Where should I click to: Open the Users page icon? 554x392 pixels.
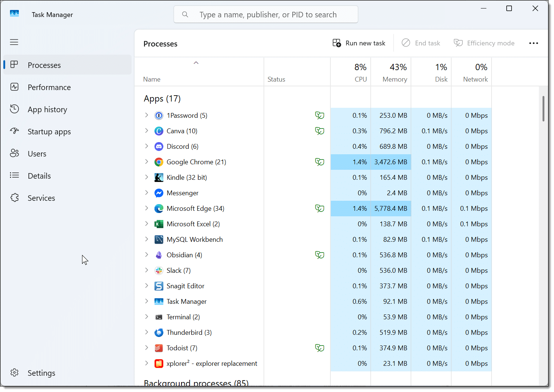(x=14, y=154)
